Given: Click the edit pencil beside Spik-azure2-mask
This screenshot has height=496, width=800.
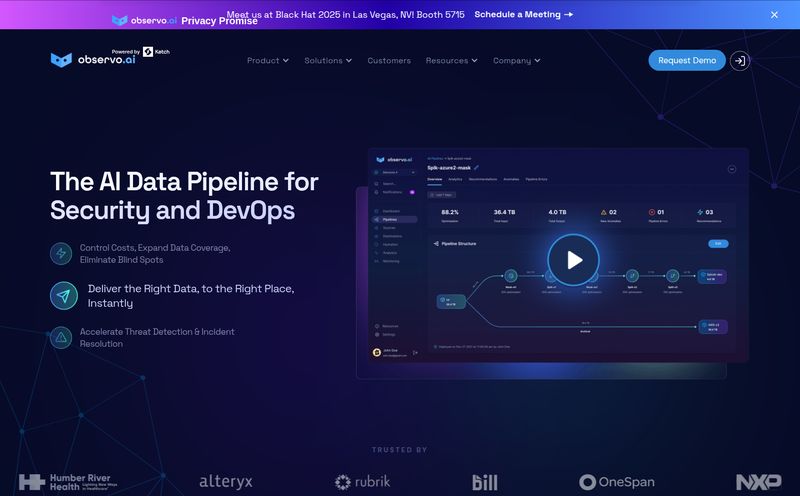Looking at the screenshot, I should 476,167.
